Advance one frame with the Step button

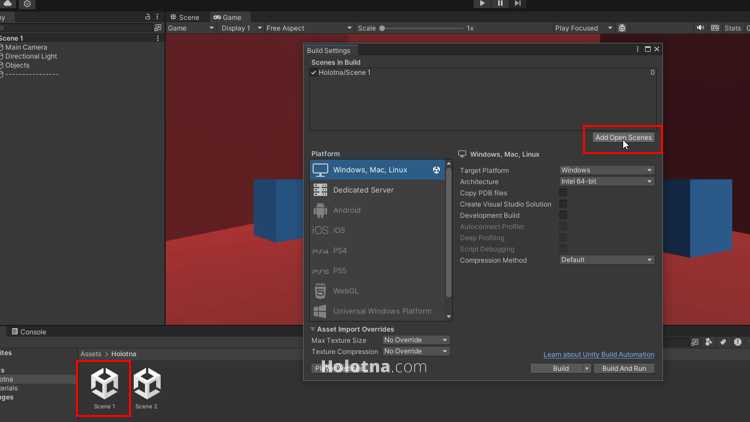point(518,3)
